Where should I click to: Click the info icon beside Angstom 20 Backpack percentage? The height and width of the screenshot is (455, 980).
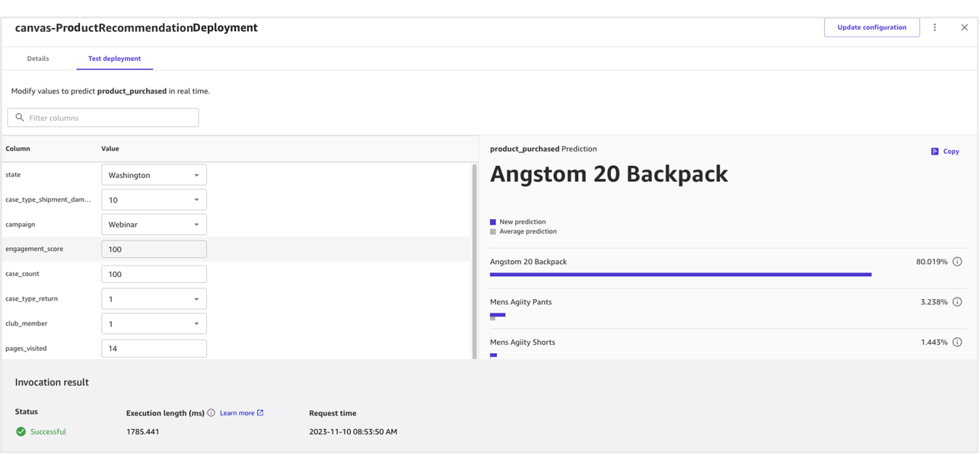coord(957,262)
